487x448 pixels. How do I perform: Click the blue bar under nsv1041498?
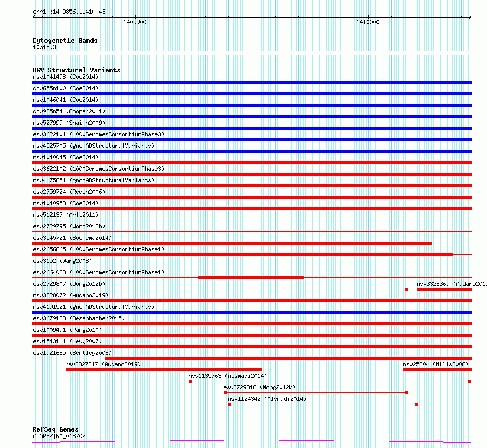tap(252, 82)
